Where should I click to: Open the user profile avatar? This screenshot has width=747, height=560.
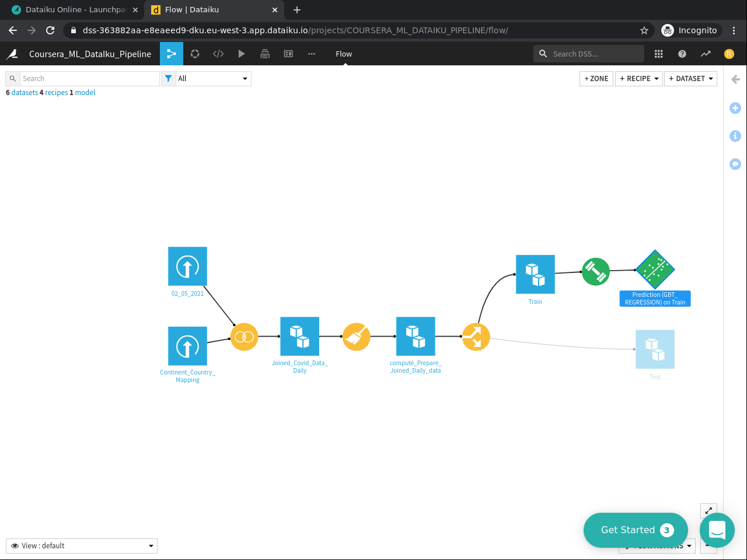[729, 54]
